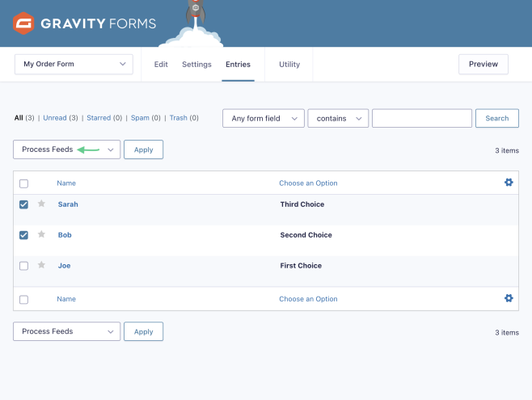
Task: View Trash entries
Action: coord(179,118)
